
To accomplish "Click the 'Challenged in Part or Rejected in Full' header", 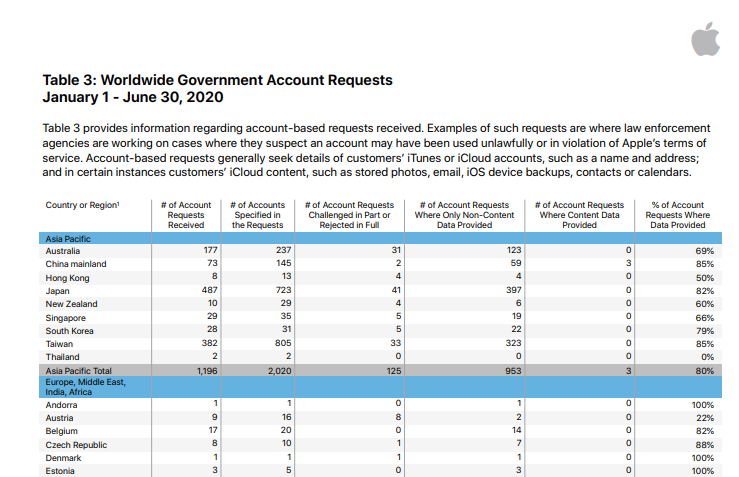I will click(x=349, y=215).
